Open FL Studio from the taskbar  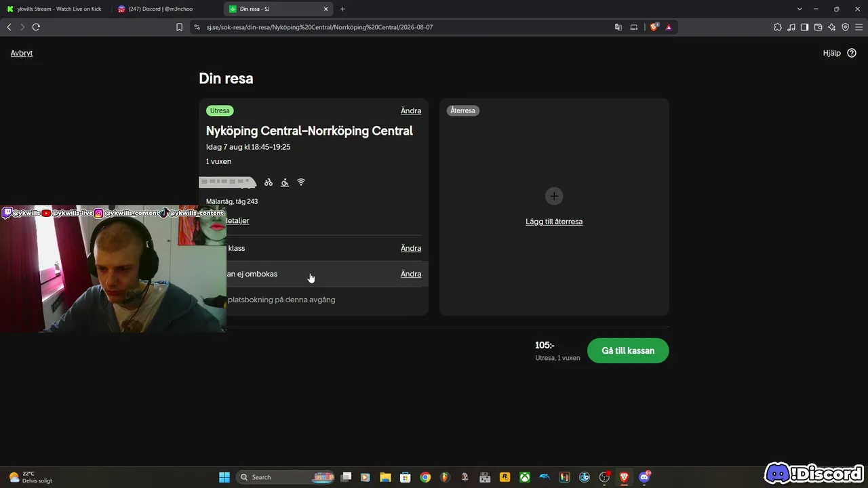tap(445, 477)
